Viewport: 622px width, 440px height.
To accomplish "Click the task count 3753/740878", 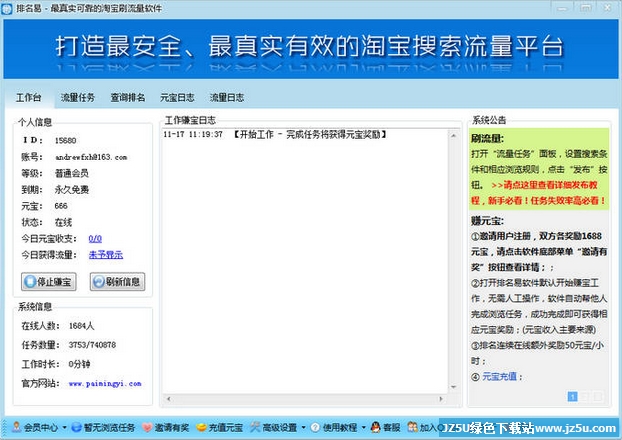I will click(x=92, y=345).
